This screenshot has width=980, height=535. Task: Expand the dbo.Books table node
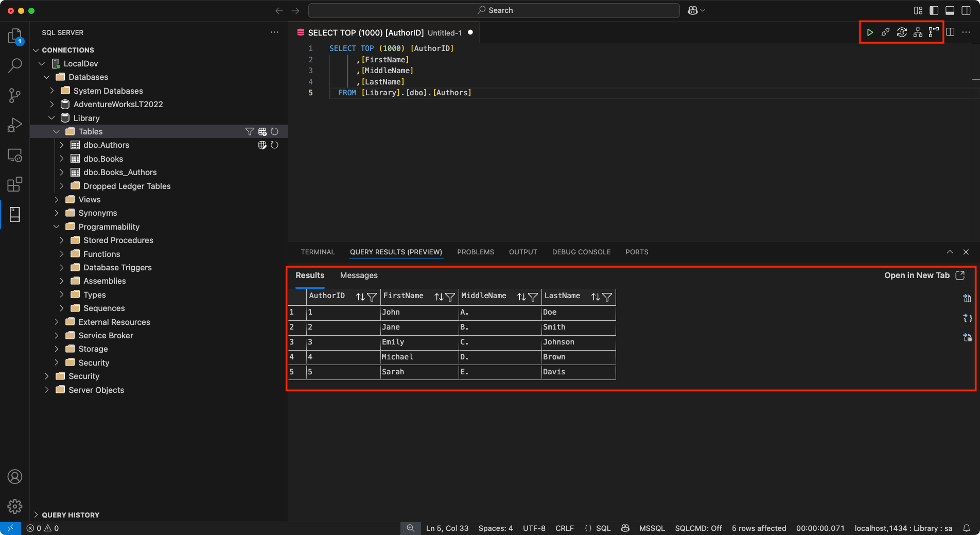62,159
